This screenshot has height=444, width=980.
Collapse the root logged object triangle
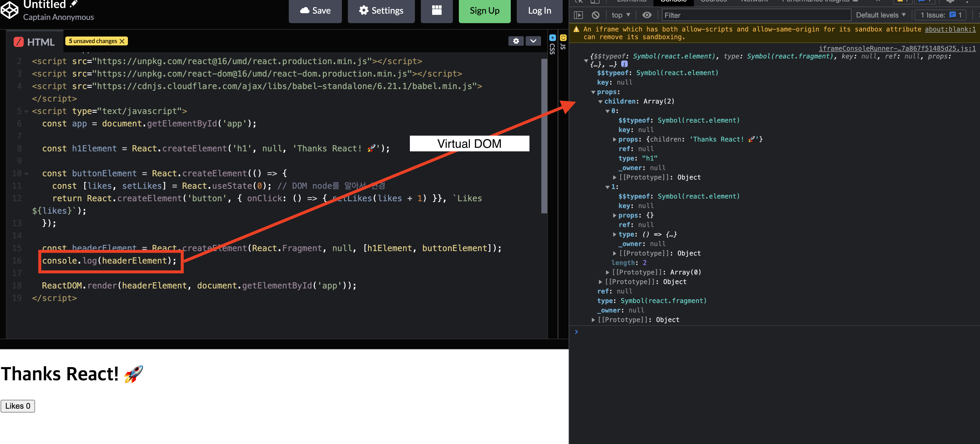586,61
